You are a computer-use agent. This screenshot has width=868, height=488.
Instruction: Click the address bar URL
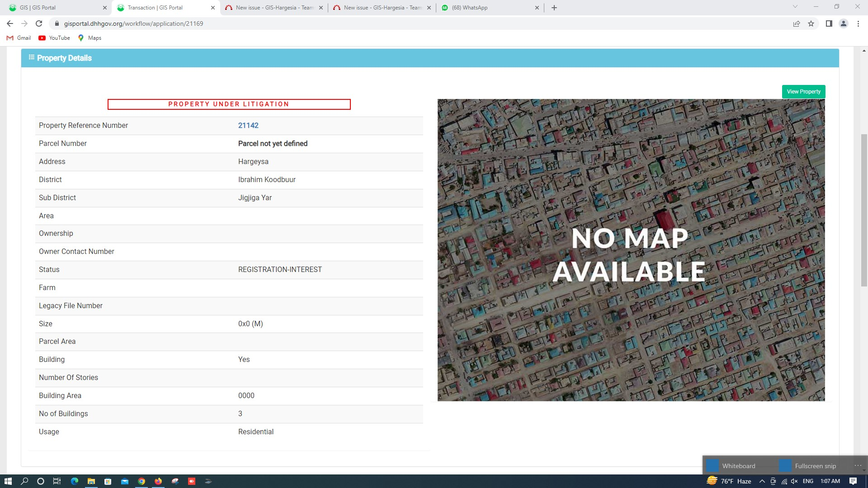(134, 23)
